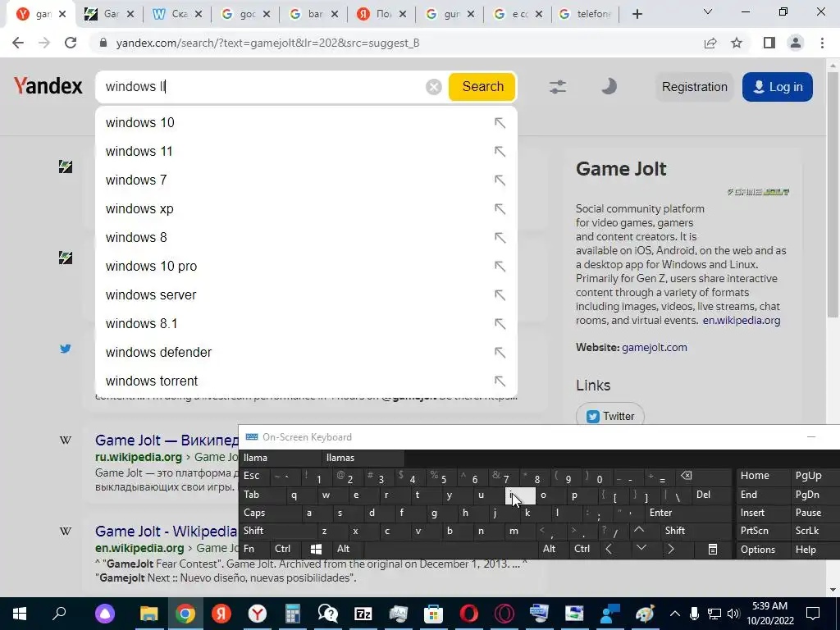The image size is (840, 630).
Task: Open Chrome from the taskbar
Action: coord(185,614)
